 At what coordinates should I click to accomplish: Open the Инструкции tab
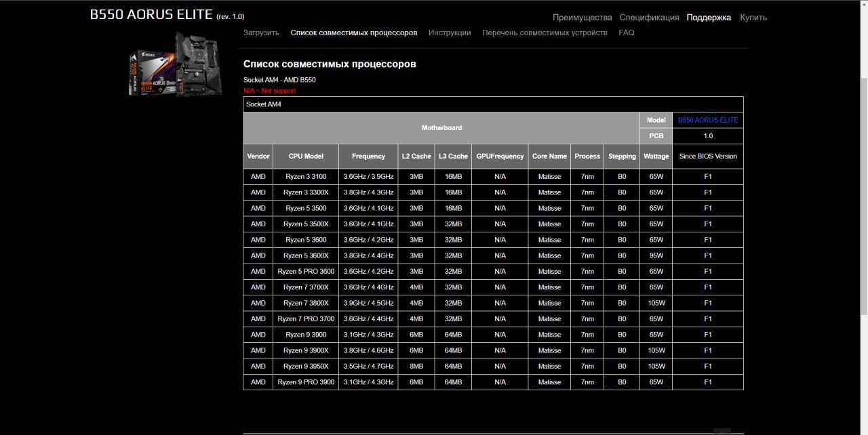(450, 33)
